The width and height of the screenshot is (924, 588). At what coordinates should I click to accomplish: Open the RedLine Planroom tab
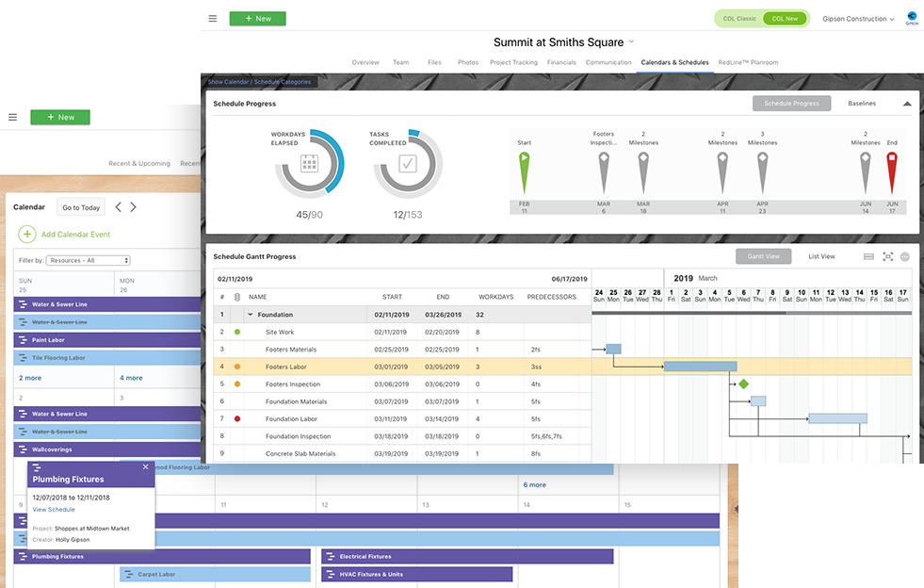coord(748,62)
